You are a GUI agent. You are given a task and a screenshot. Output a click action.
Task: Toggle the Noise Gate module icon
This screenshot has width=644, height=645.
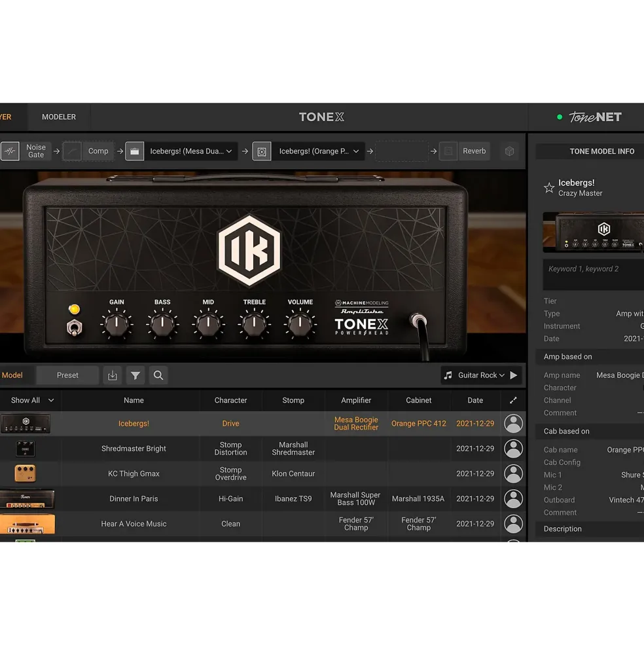10,151
